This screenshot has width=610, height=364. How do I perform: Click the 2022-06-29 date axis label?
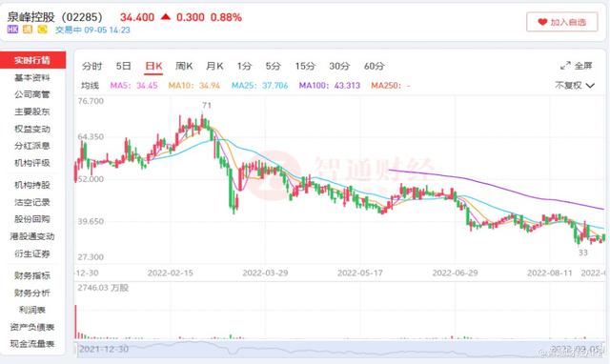tap(456, 273)
